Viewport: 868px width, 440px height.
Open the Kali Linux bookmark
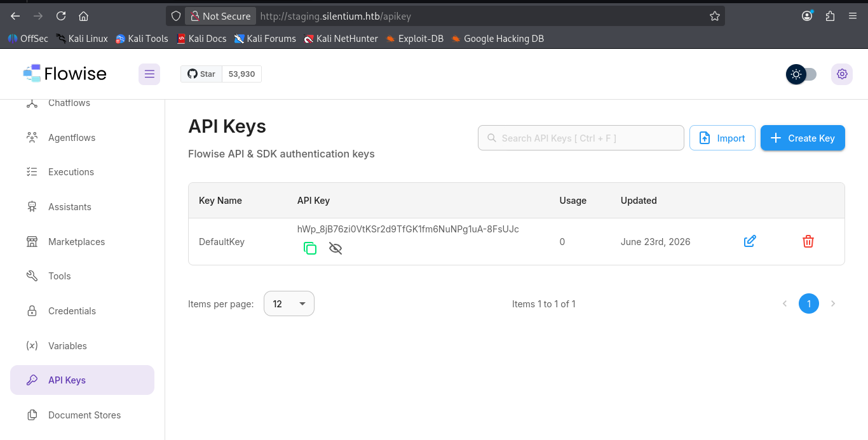82,39
